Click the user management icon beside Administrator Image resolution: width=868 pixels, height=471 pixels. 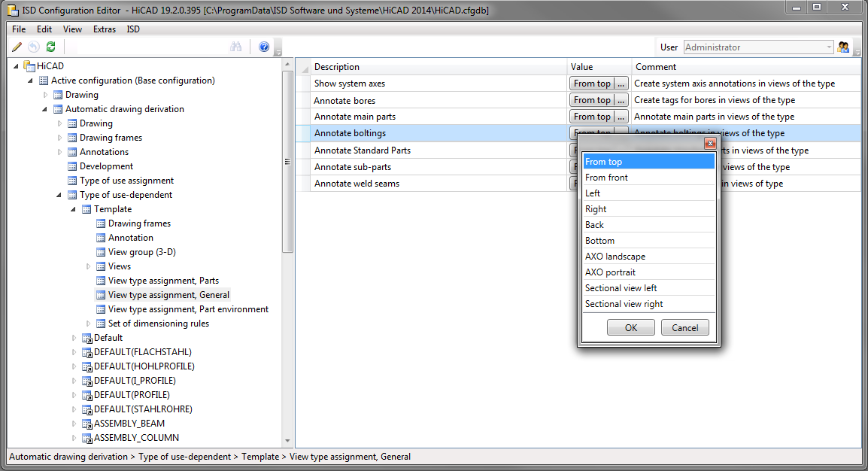pyautogui.click(x=843, y=47)
